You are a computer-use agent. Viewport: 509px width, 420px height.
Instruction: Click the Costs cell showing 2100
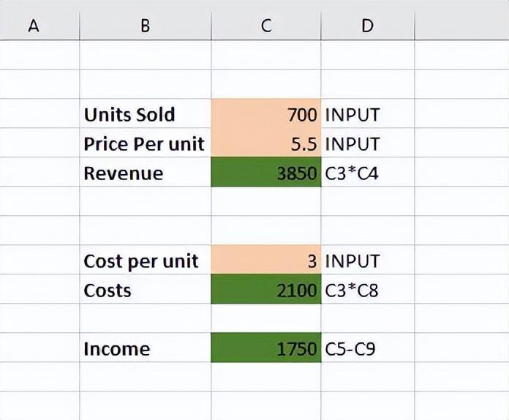(x=266, y=289)
